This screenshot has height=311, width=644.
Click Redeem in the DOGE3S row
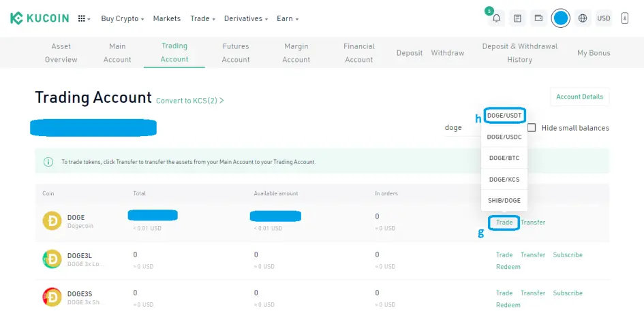coord(508,305)
